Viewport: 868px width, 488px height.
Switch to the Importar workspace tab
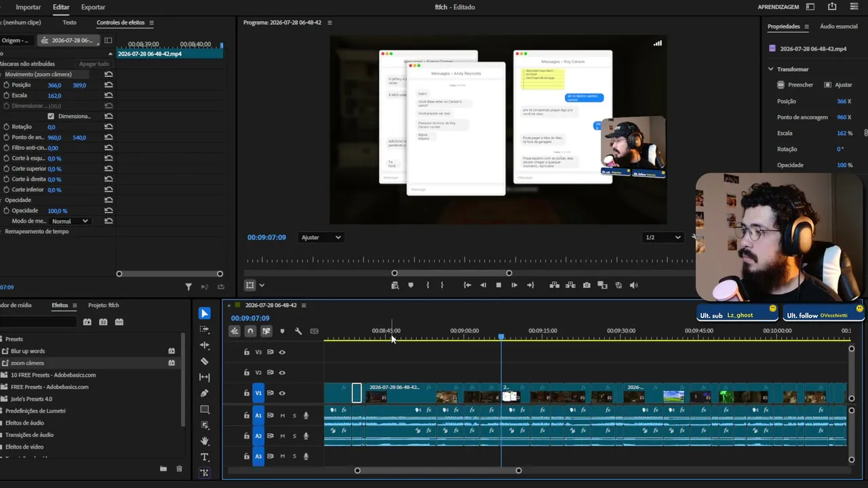pos(28,7)
